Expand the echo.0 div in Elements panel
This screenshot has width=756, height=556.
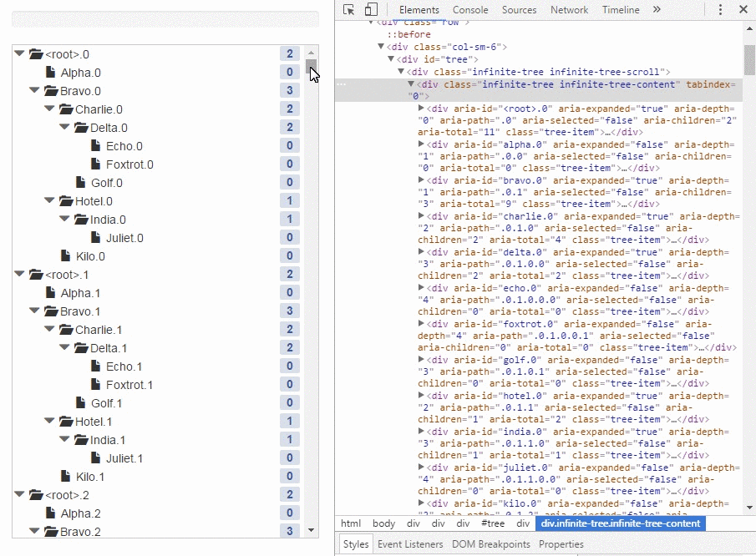click(421, 288)
